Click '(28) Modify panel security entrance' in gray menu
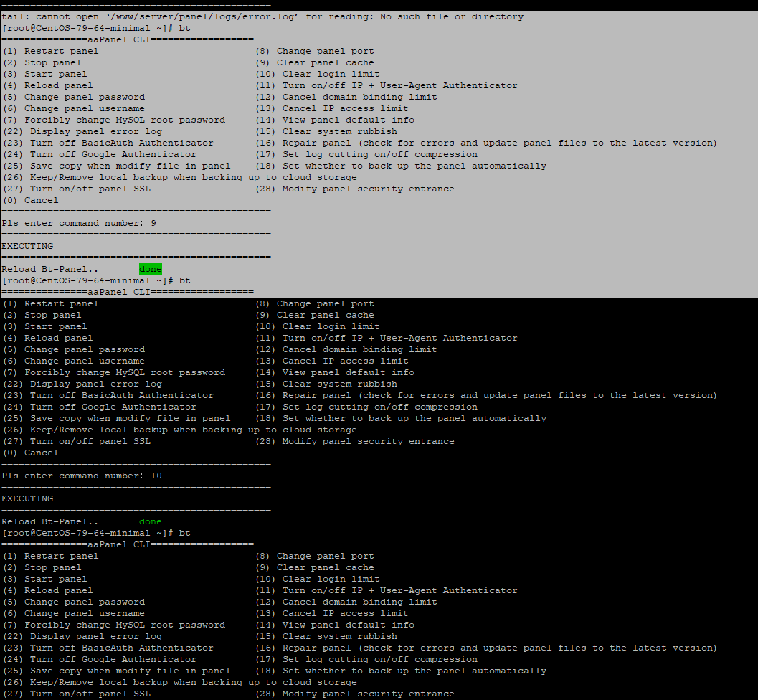Screen dimensions: 758x700 click(355, 189)
